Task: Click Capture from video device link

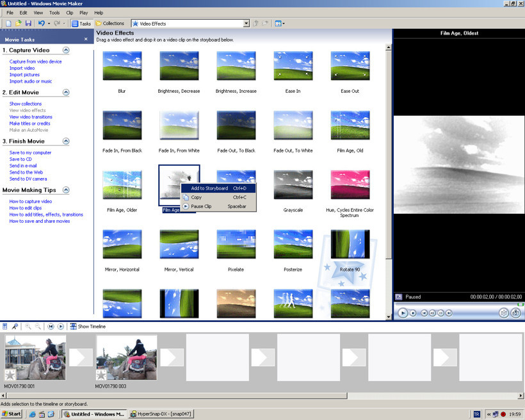Action: click(x=35, y=61)
